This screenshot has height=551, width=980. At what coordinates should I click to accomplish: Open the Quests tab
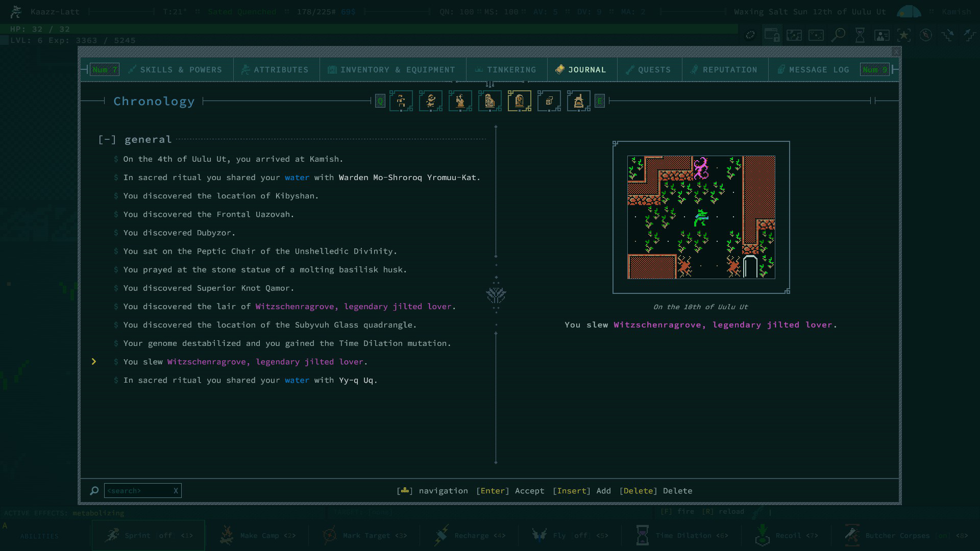point(649,70)
